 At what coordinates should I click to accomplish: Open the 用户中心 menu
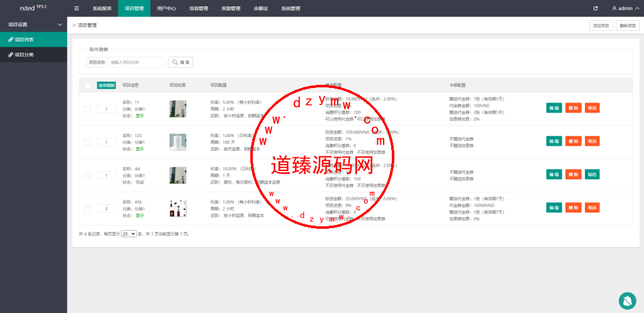pyautogui.click(x=166, y=8)
